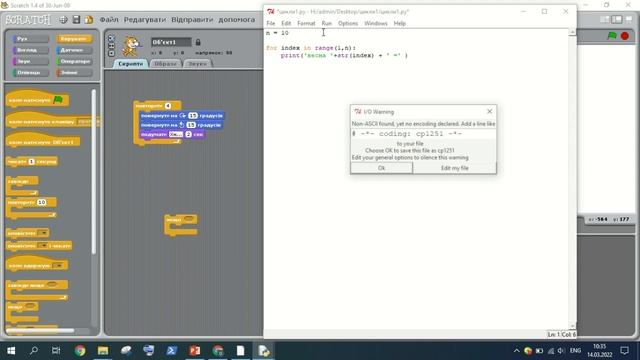
Task: Click the globe language icon in Scratch
Action: (63, 19)
